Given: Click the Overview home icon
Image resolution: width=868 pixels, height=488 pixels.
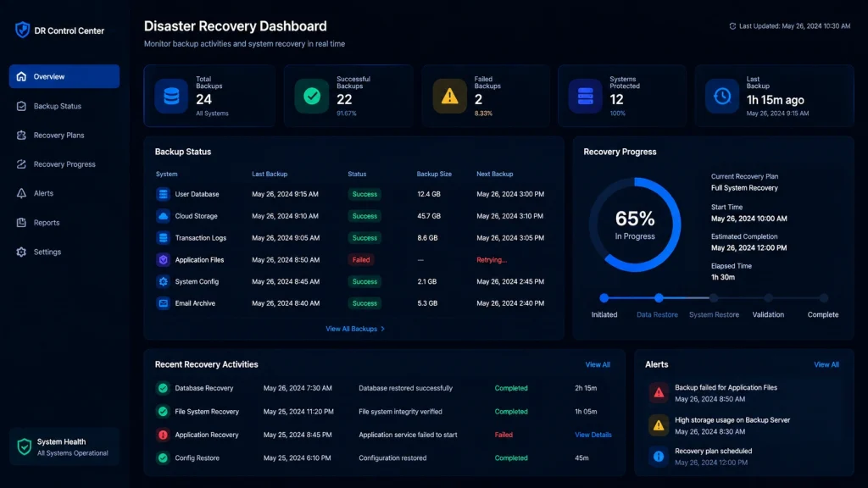Looking at the screenshot, I should click(21, 76).
